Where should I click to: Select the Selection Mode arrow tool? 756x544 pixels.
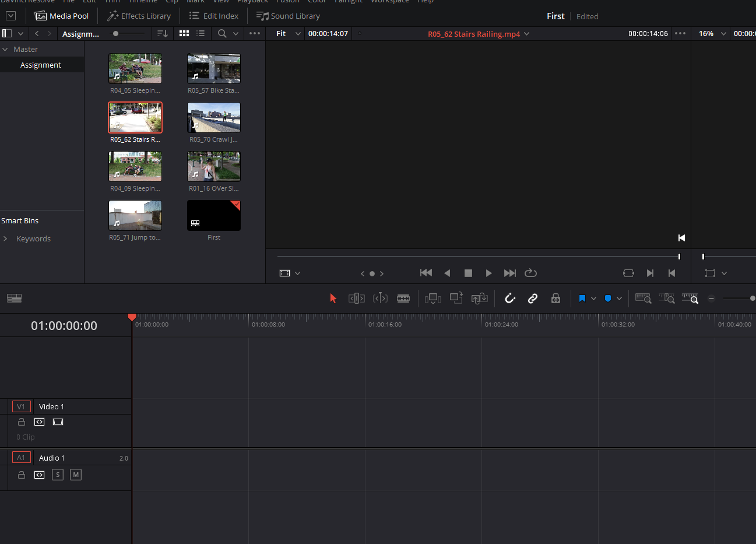tap(333, 299)
